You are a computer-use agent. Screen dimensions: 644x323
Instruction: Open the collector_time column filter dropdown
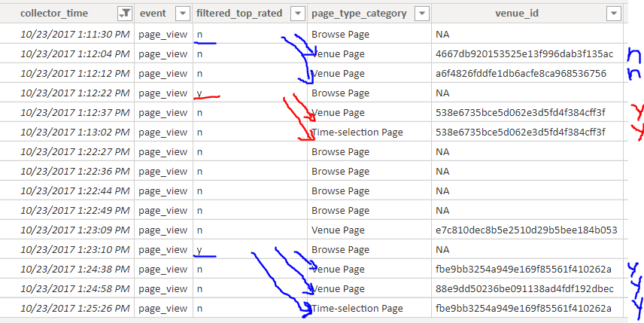tap(125, 14)
